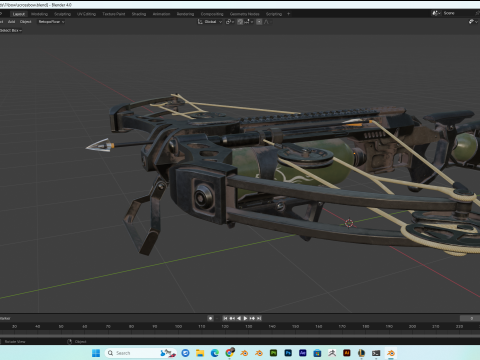Jump to the previous keyframe
This screenshot has width=480, height=360.
pyautogui.click(x=232, y=318)
